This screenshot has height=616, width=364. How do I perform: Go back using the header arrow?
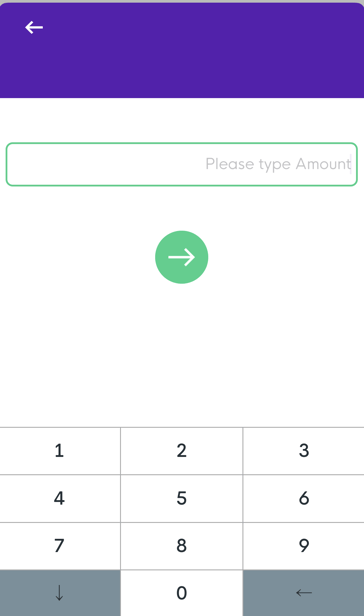point(34,28)
